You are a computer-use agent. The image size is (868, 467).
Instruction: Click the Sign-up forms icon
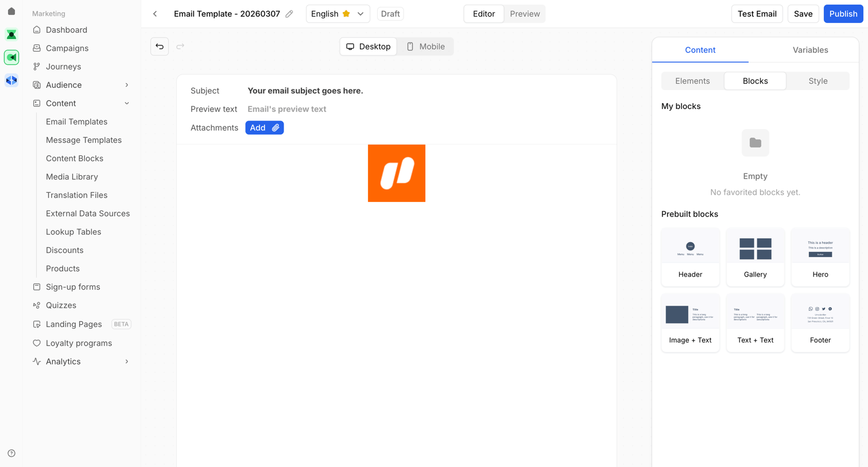[37, 287]
